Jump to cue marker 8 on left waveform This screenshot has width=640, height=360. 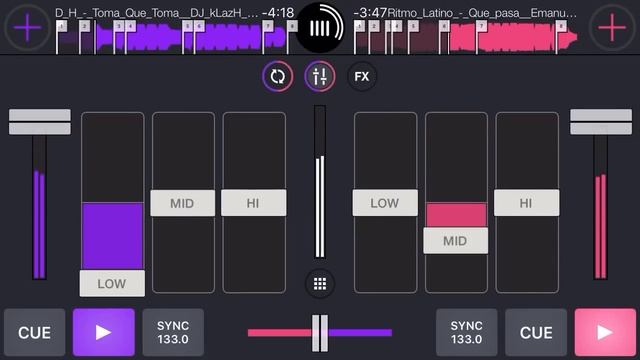[x=292, y=27]
